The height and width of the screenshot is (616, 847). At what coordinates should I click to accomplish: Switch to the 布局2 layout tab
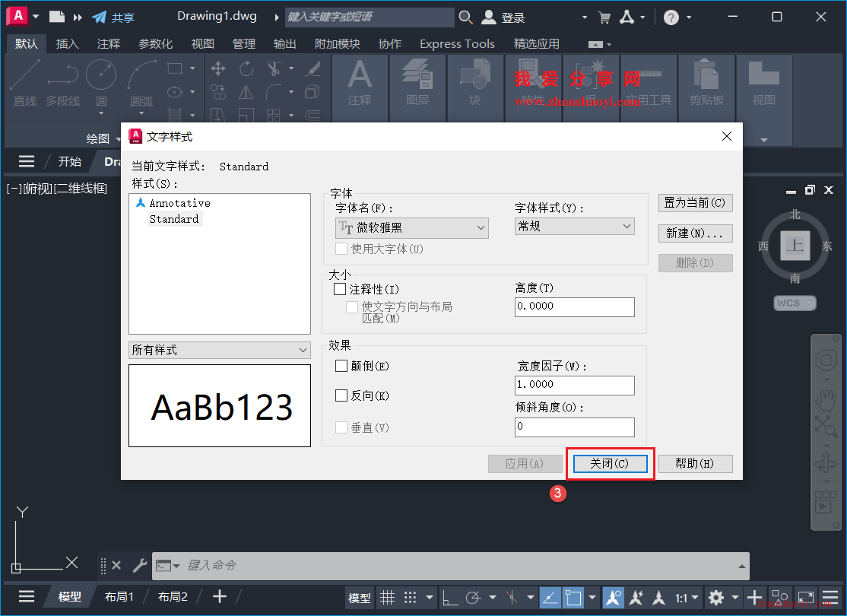(173, 596)
